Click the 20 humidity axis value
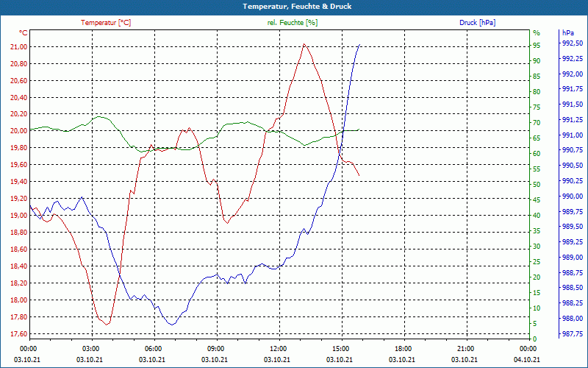Screen dimensions: 588x368 [537, 277]
